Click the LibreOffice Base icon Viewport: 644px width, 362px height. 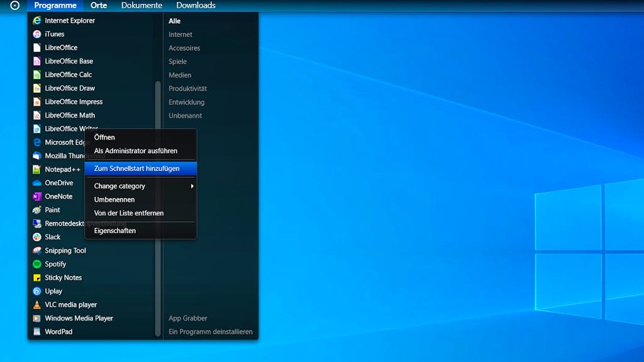[x=37, y=61]
